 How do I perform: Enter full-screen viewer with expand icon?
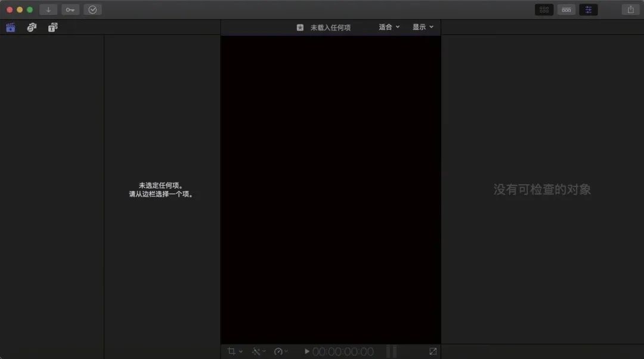[433, 351]
